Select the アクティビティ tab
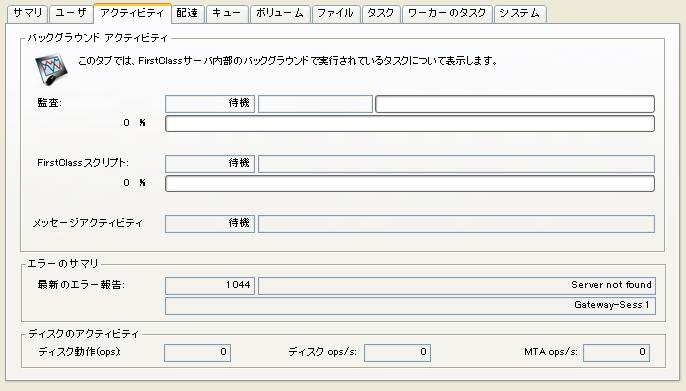Screen dimensions: 686x391 click(132, 14)
